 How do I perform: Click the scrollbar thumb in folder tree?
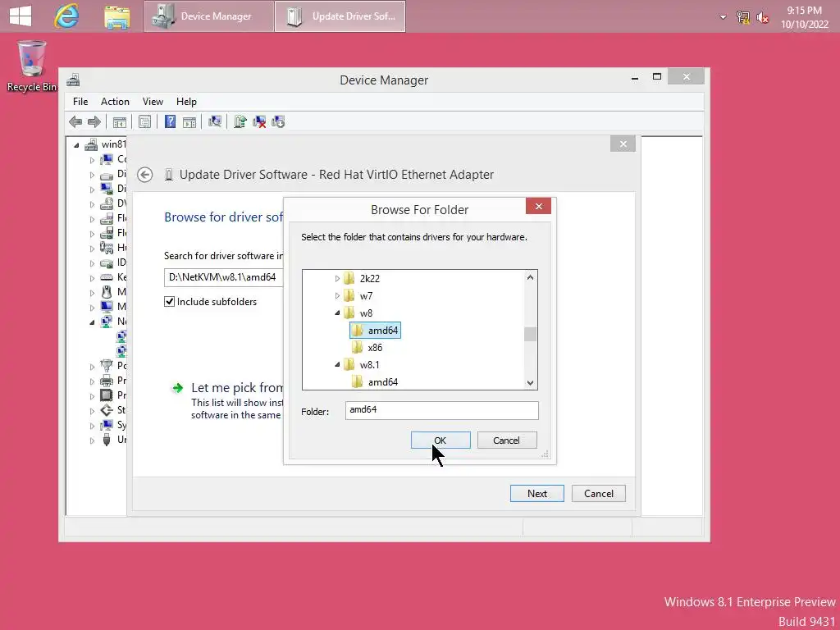pyautogui.click(x=530, y=334)
